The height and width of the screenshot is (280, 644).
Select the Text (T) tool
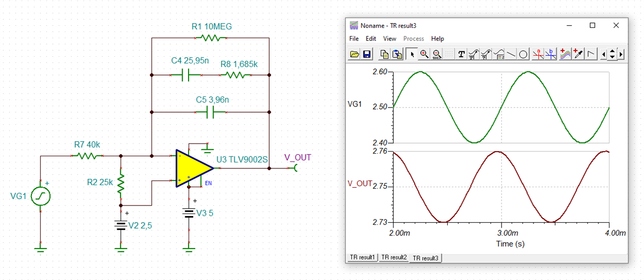pyautogui.click(x=461, y=54)
